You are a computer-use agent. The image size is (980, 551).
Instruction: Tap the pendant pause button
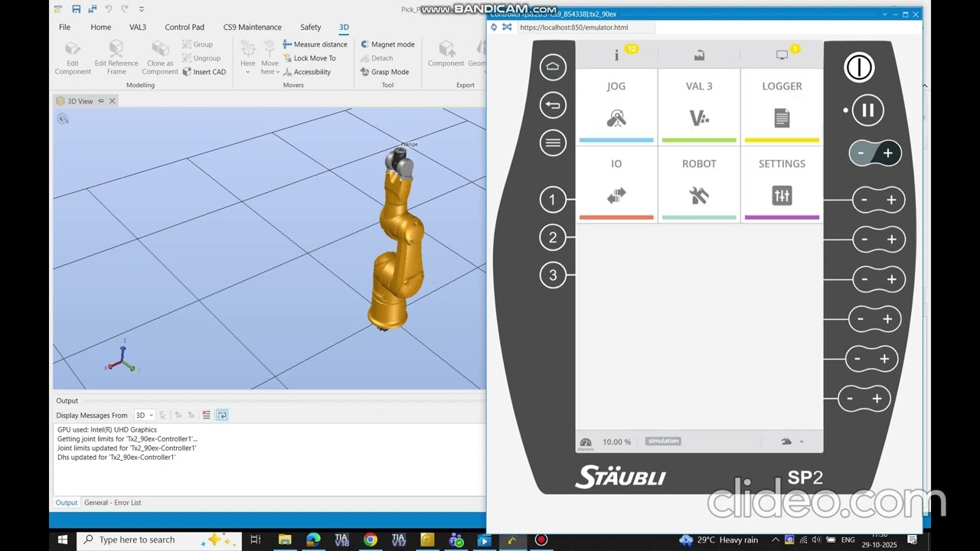[x=867, y=110]
